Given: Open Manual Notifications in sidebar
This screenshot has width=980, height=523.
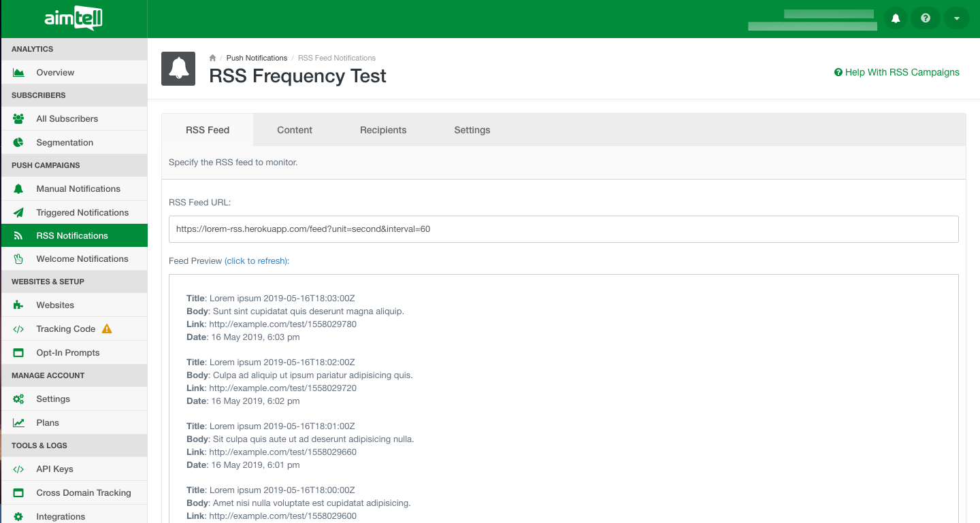Looking at the screenshot, I should pos(78,189).
